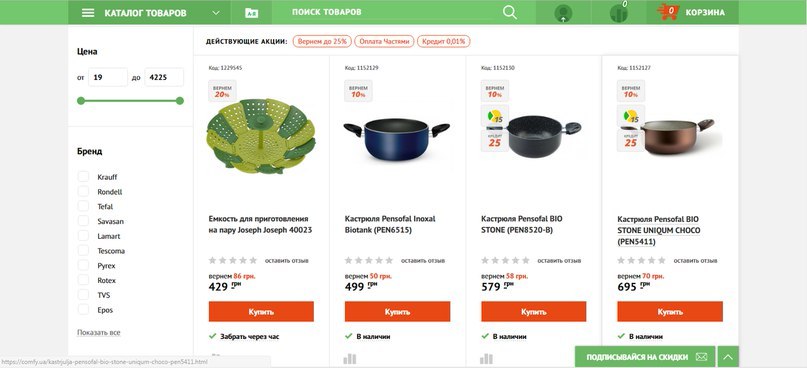Open the shopping cart icon
Viewport: 807px width, 368px height.
(x=668, y=12)
